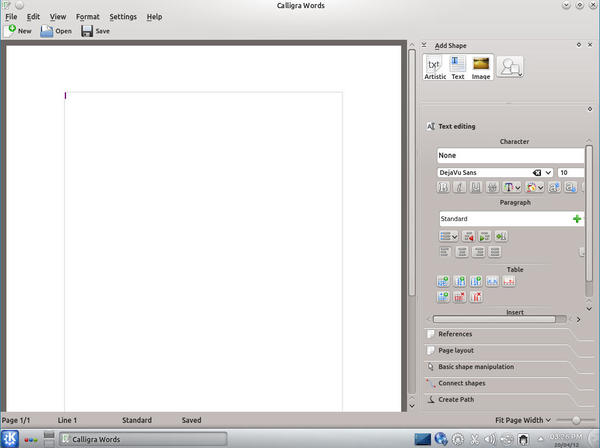Open the Format menu
The height and width of the screenshot is (448, 600).
point(88,17)
